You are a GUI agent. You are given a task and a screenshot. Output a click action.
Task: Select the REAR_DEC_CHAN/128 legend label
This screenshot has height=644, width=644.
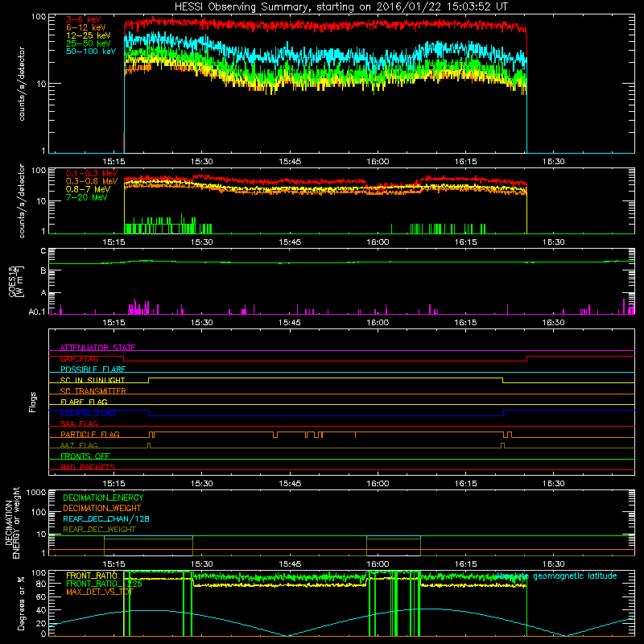[x=106, y=518]
